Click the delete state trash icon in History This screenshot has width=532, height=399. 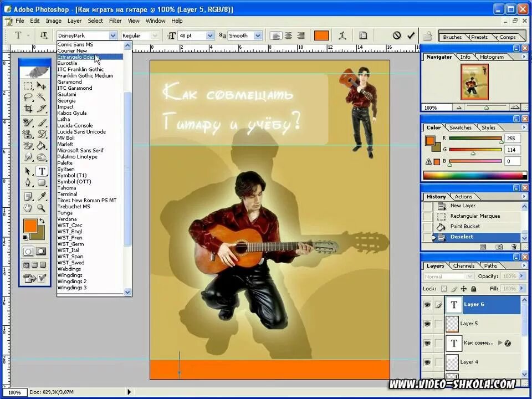pos(514,247)
